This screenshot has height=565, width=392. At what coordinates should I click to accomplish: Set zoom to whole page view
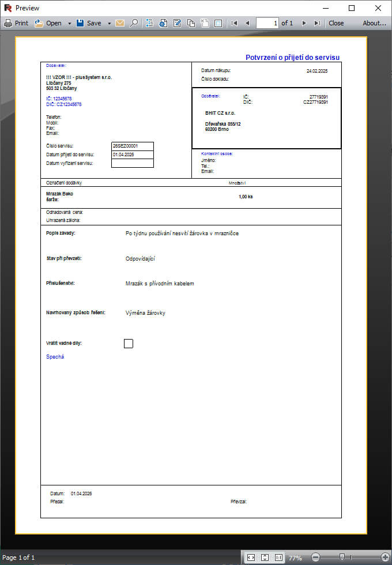265,558
